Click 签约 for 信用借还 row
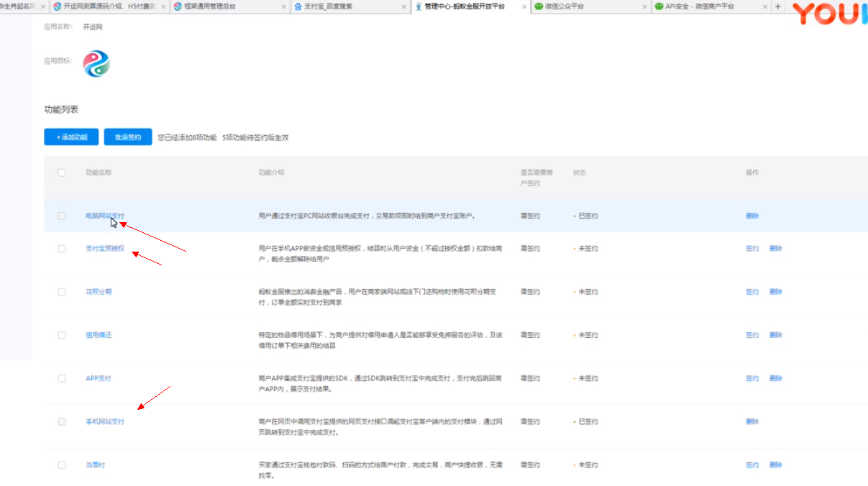 [x=752, y=335]
